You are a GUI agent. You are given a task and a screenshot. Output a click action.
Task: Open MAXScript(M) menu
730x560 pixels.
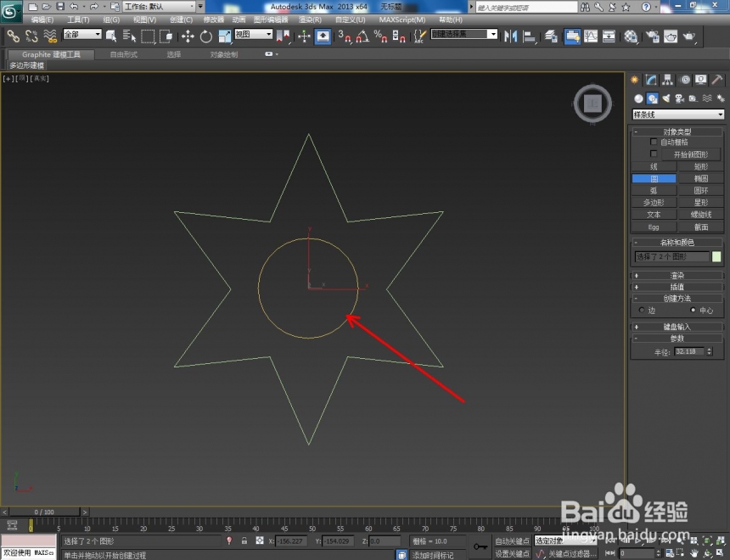tap(402, 20)
